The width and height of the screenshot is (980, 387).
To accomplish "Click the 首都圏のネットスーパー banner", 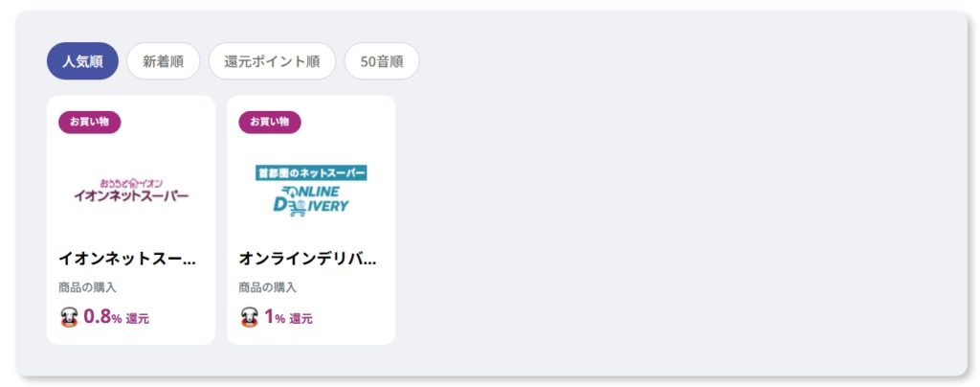I will 311,172.
